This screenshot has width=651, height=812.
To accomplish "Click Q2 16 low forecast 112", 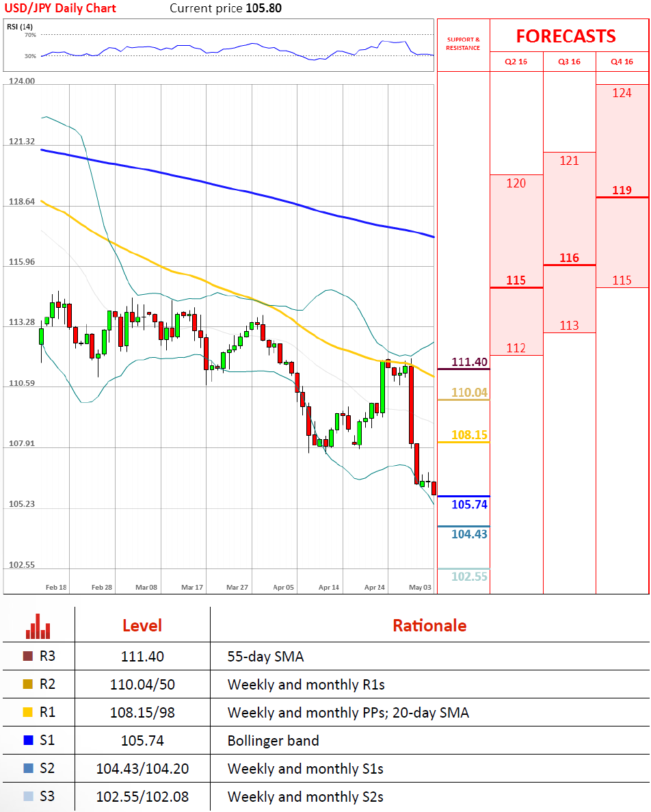I will coord(516,348).
